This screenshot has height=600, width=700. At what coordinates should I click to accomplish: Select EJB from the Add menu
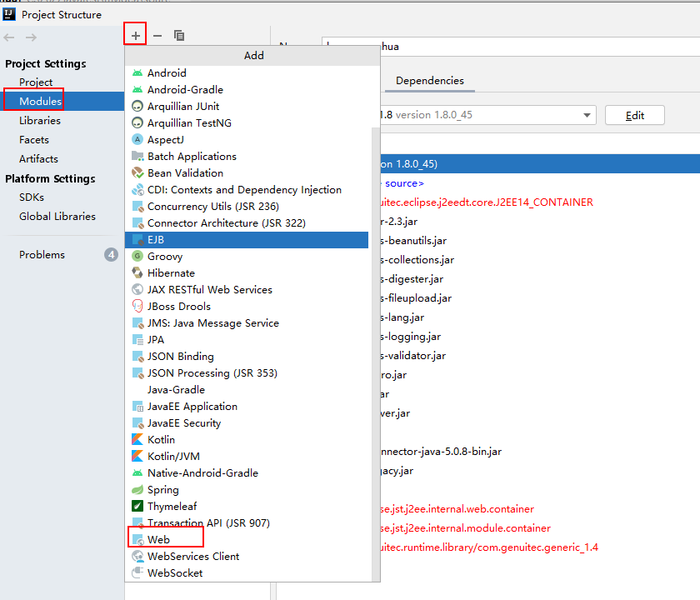point(247,240)
